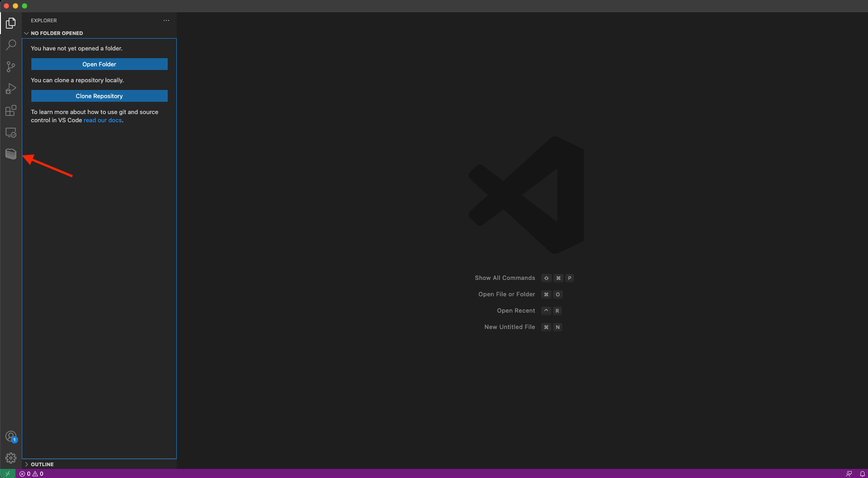Open the Manage gear menu
Image resolution: width=868 pixels, height=478 pixels.
[x=11, y=458]
